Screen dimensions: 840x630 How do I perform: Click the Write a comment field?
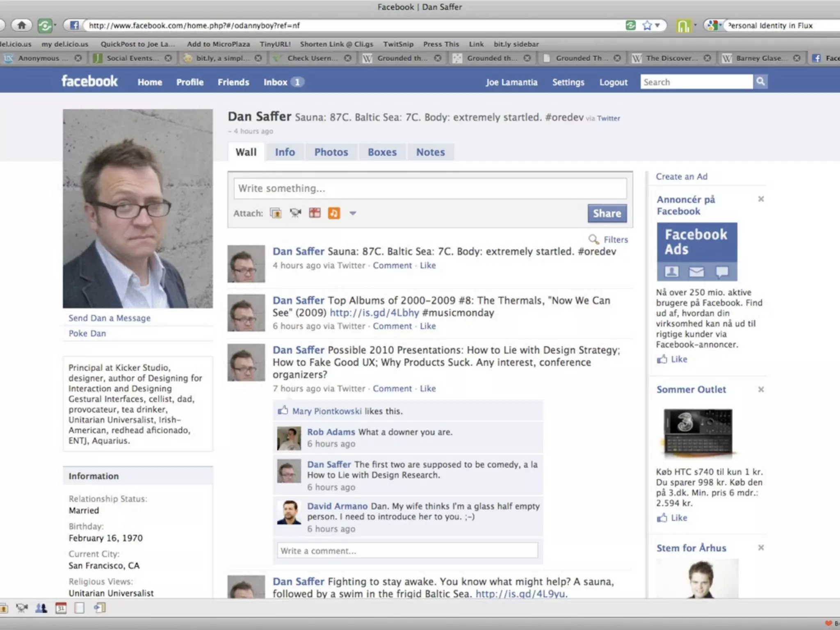[407, 551]
